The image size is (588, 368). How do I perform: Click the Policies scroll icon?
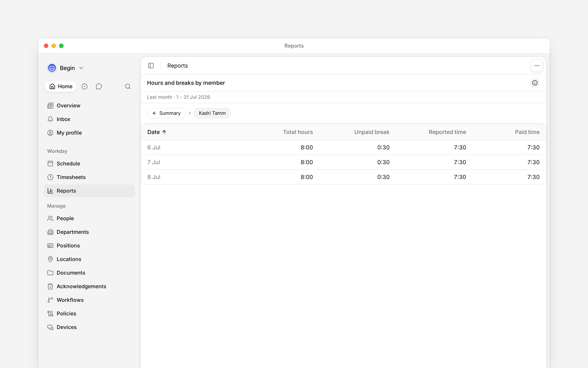coord(50,314)
